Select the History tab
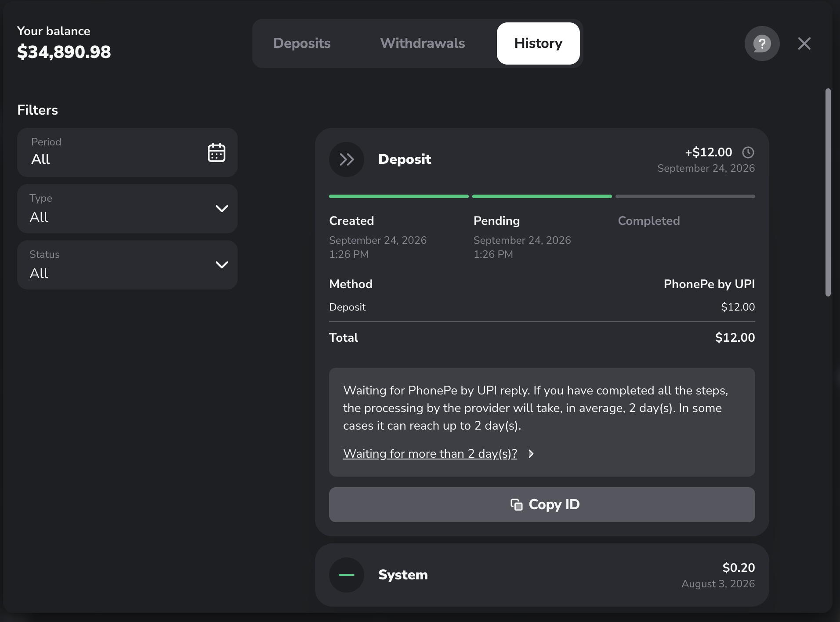840x622 pixels. (538, 43)
